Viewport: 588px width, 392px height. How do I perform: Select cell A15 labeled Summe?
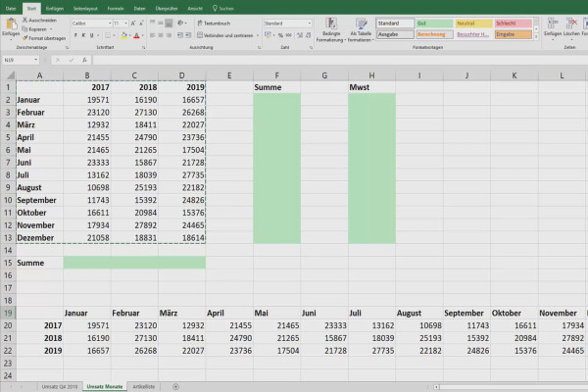pos(40,263)
